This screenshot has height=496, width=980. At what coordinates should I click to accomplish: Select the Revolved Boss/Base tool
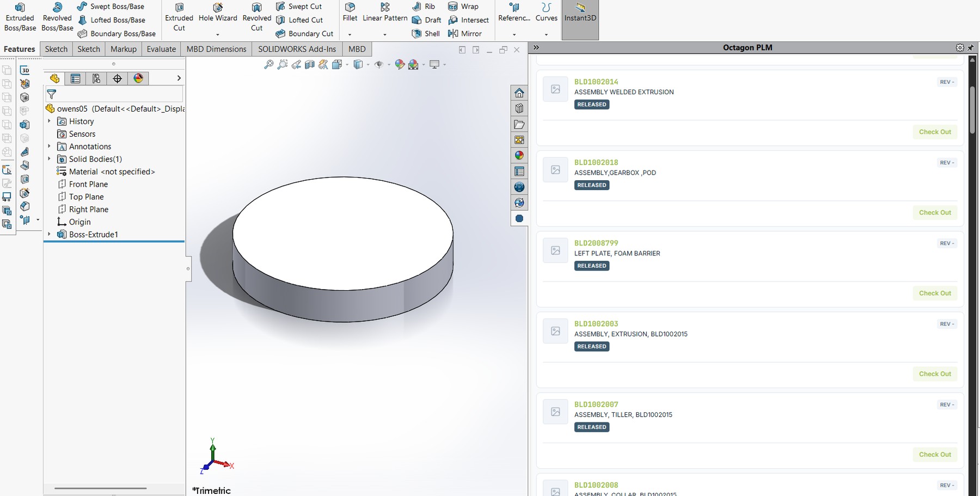pyautogui.click(x=57, y=17)
